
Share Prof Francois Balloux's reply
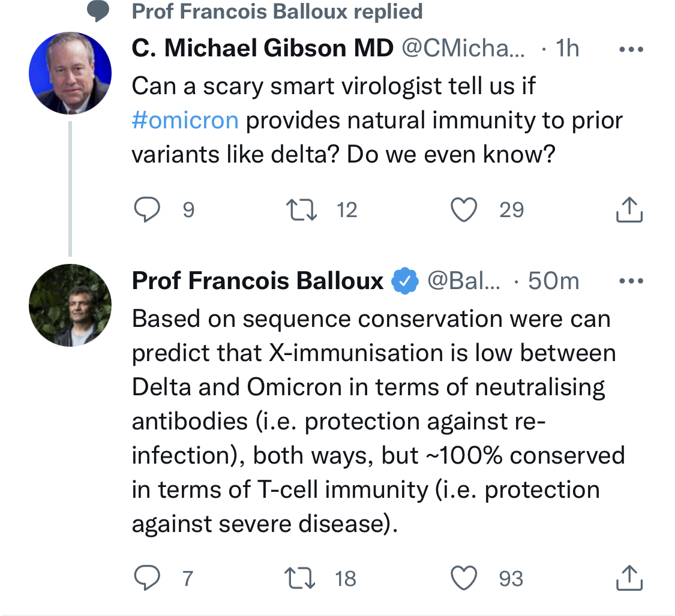coord(629,578)
